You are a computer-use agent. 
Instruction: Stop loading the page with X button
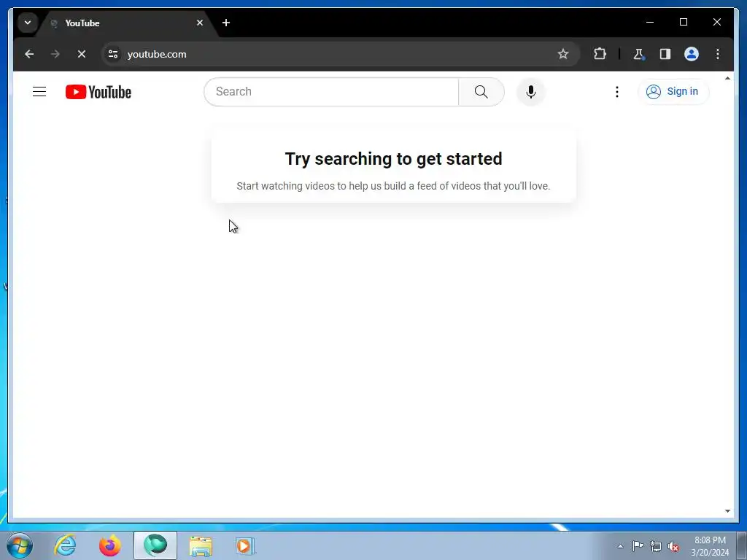point(82,54)
